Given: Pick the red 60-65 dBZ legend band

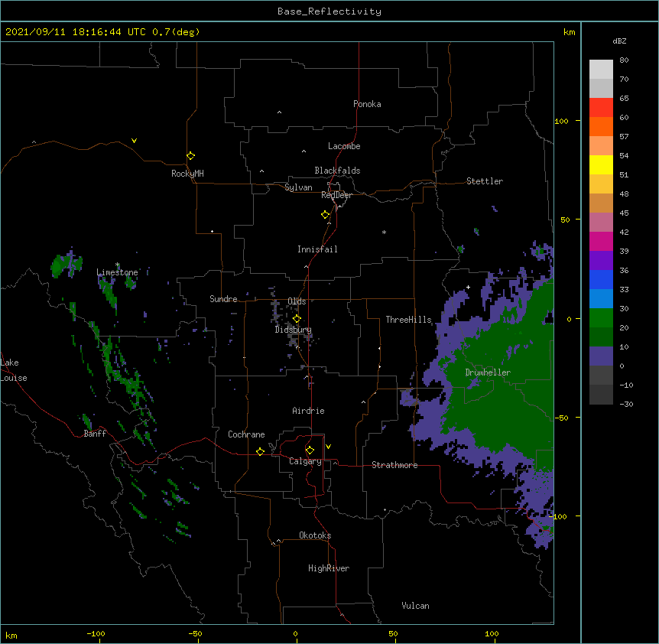Looking at the screenshot, I should [x=601, y=107].
